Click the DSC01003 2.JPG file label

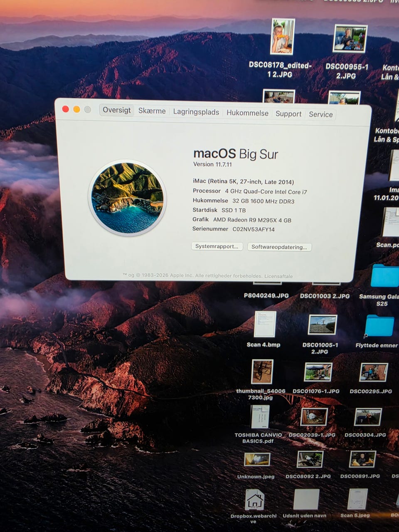coord(325,296)
